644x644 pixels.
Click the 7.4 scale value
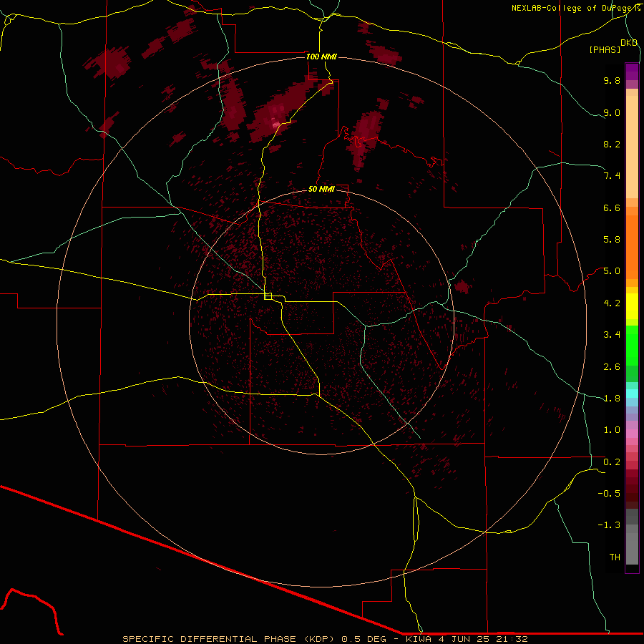612,176
